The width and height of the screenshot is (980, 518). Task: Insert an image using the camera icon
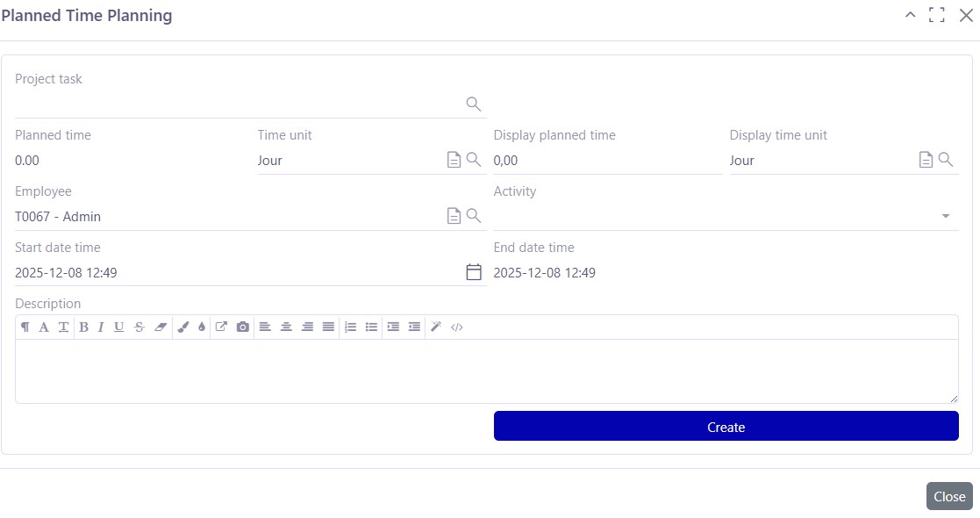click(242, 327)
